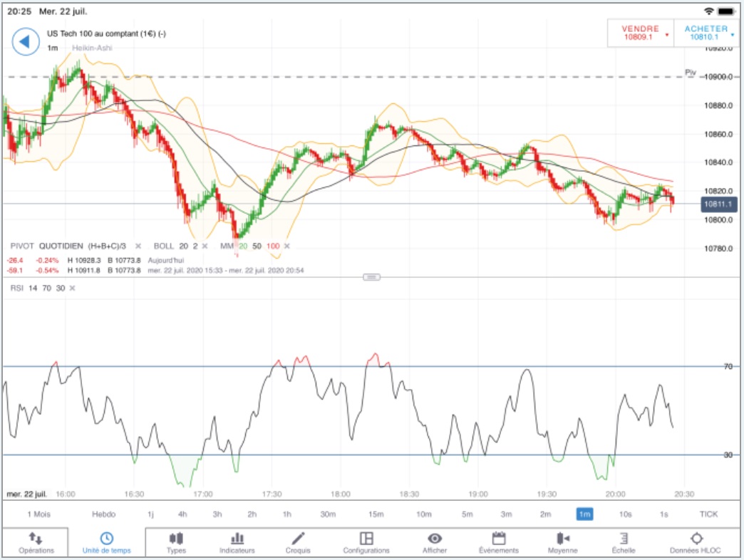Open the Configurations layout icon
The height and width of the screenshot is (560, 744).
tap(366, 538)
